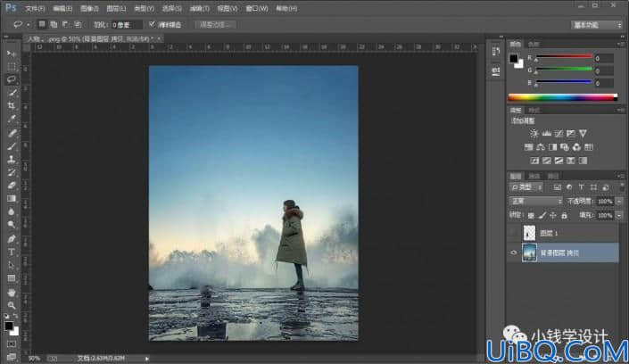The width and height of the screenshot is (629, 364).
Task: Select the Eyedropper tool
Action: [12, 119]
